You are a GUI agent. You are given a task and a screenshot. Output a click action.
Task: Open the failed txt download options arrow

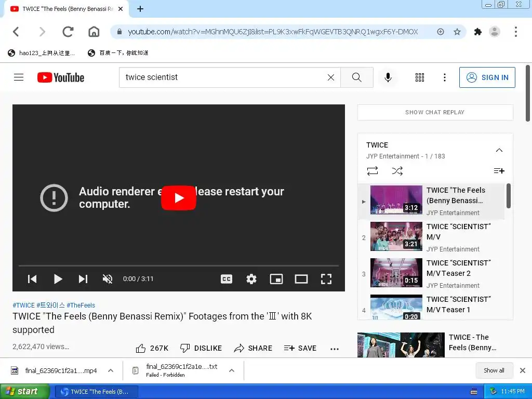232,370
